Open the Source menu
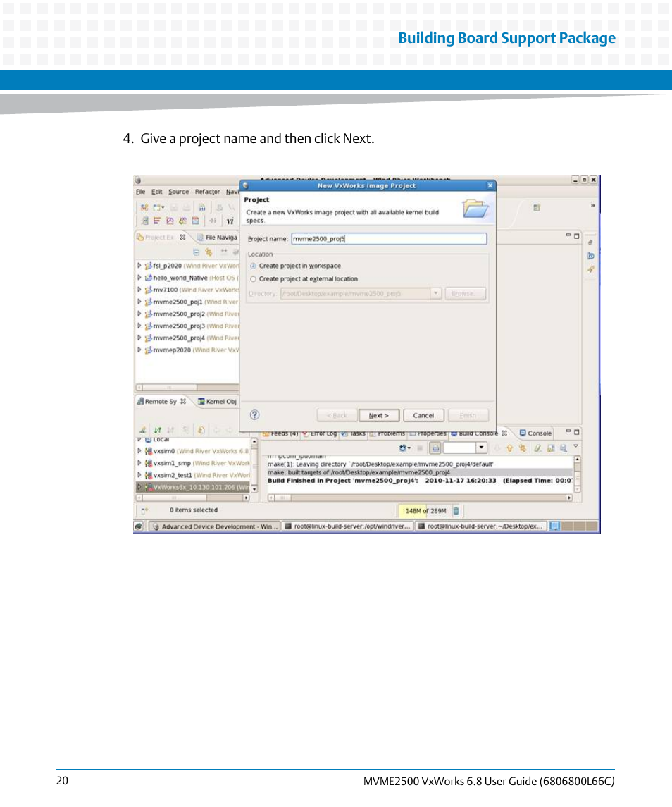This screenshot has height=807, width=672. point(178,192)
